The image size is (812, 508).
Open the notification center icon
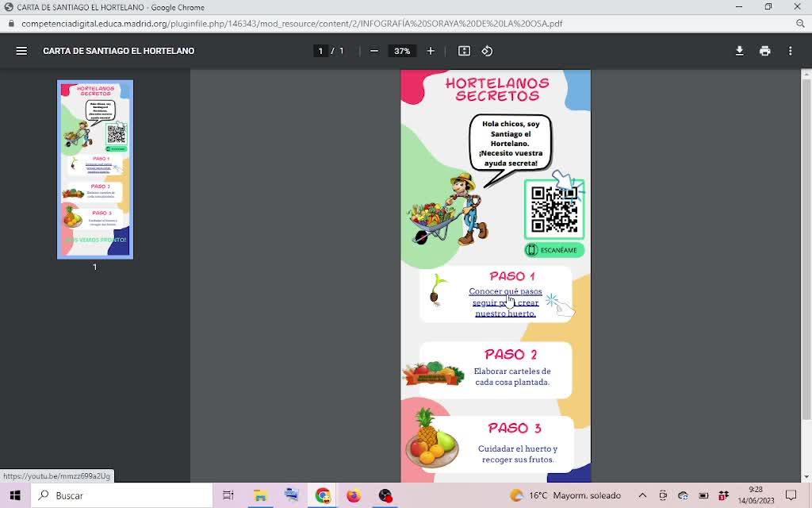(791, 495)
